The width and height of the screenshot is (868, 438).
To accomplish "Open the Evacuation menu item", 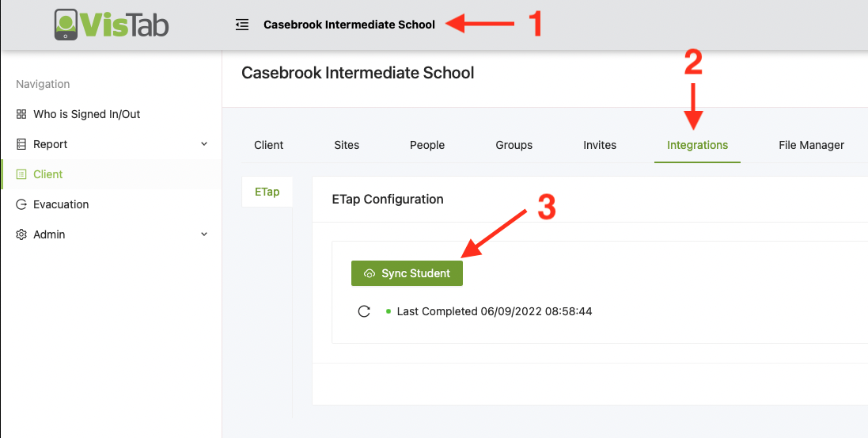I will click(x=61, y=204).
